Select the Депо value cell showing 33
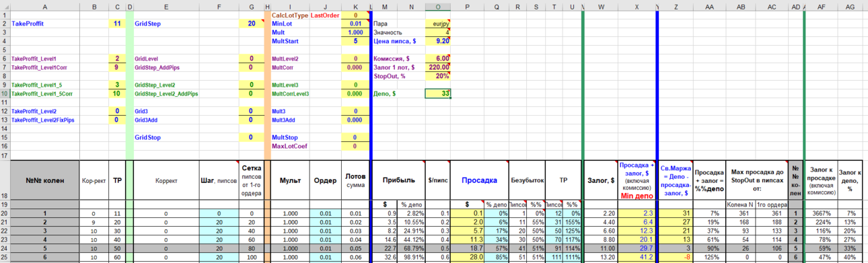868x263 pixels. tap(437, 93)
